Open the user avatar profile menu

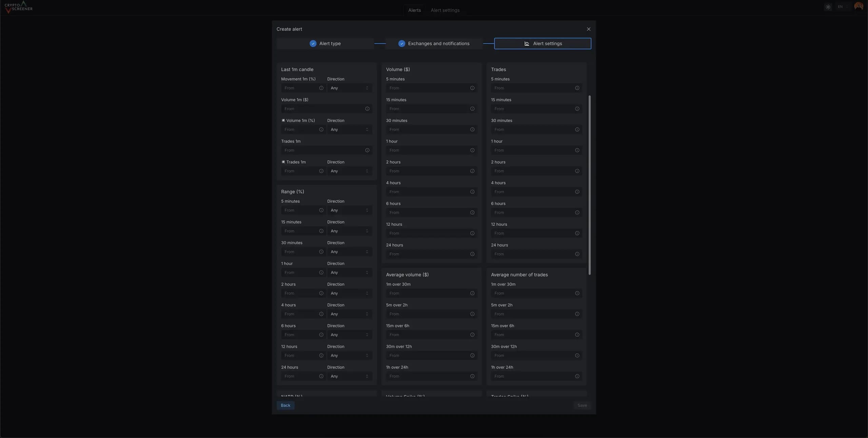(859, 6)
